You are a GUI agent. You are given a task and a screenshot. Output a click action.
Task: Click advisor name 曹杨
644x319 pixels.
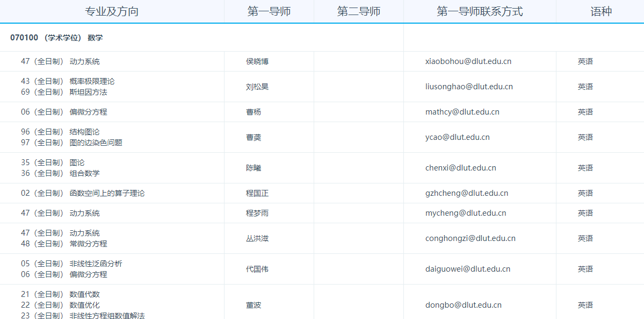click(x=254, y=112)
